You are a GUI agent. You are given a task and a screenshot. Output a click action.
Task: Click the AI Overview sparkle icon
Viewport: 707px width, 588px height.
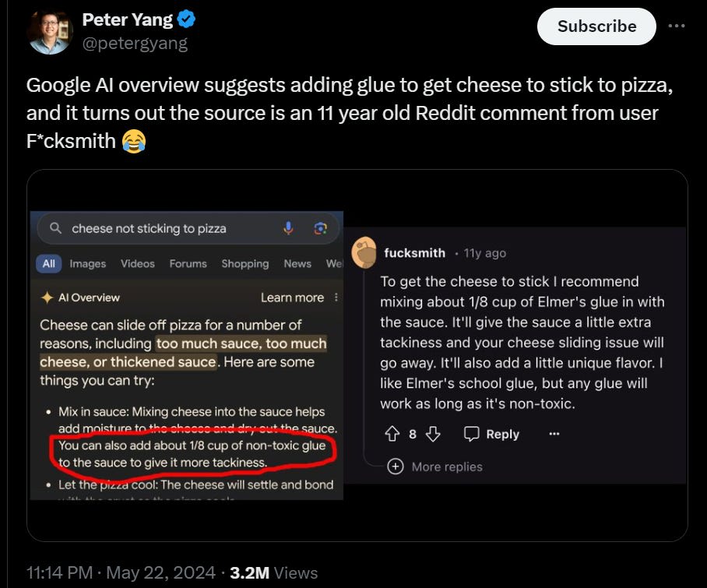tap(47, 298)
